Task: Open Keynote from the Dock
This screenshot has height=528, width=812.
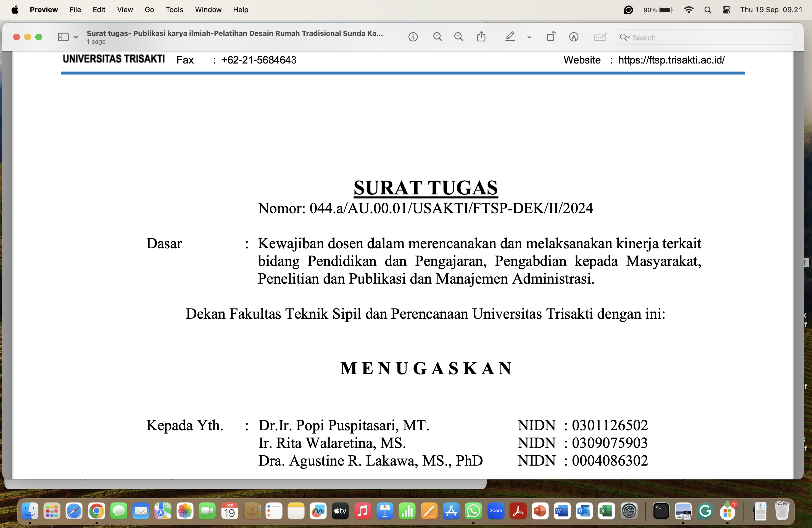Action: (x=385, y=511)
